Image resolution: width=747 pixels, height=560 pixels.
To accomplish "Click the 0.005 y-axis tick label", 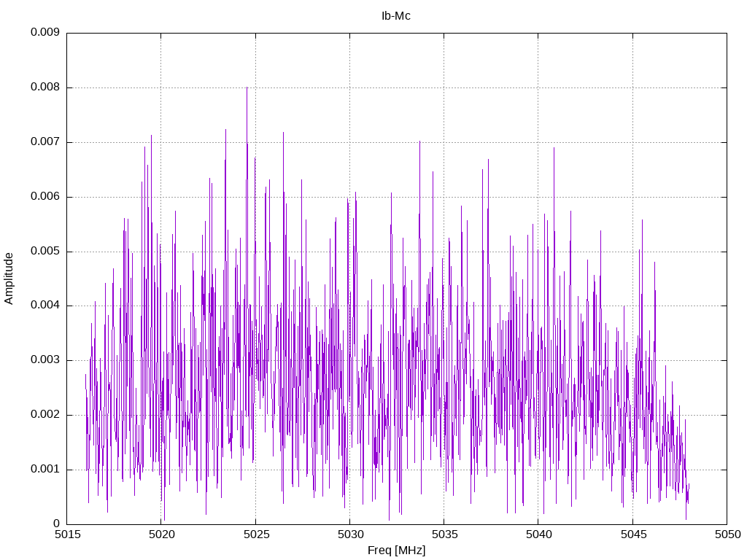I will coord(45,252).
